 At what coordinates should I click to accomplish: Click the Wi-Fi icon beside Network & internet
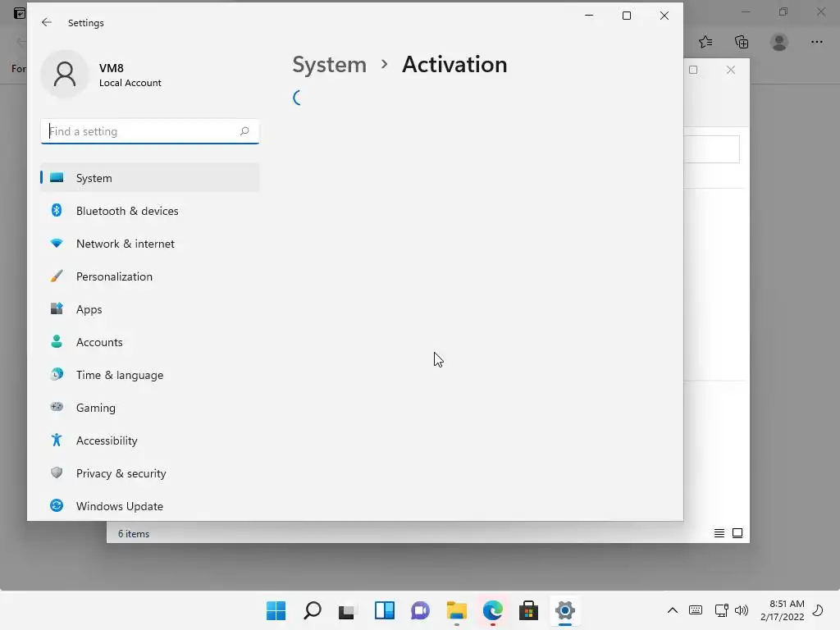57,243
